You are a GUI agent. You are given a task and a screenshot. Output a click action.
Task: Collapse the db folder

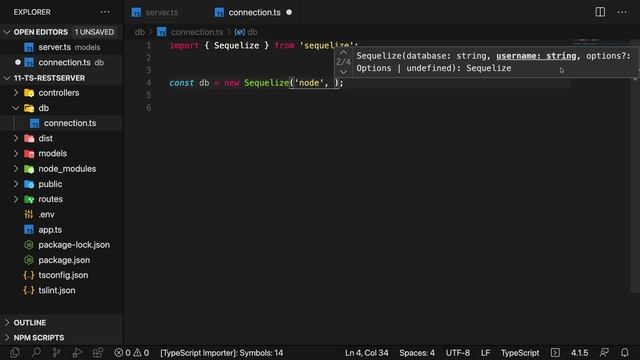pyautogui.click(x=16, y=108)
